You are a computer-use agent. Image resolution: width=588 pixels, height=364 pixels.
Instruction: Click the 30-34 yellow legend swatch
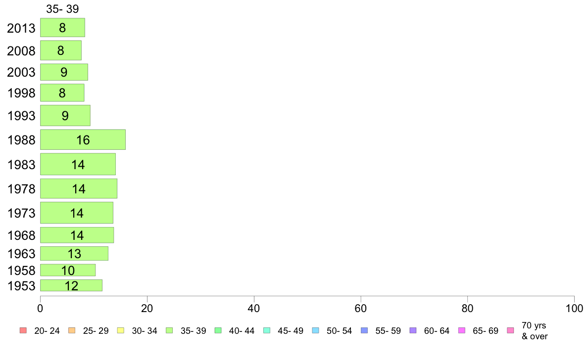(x=120, y=330)
